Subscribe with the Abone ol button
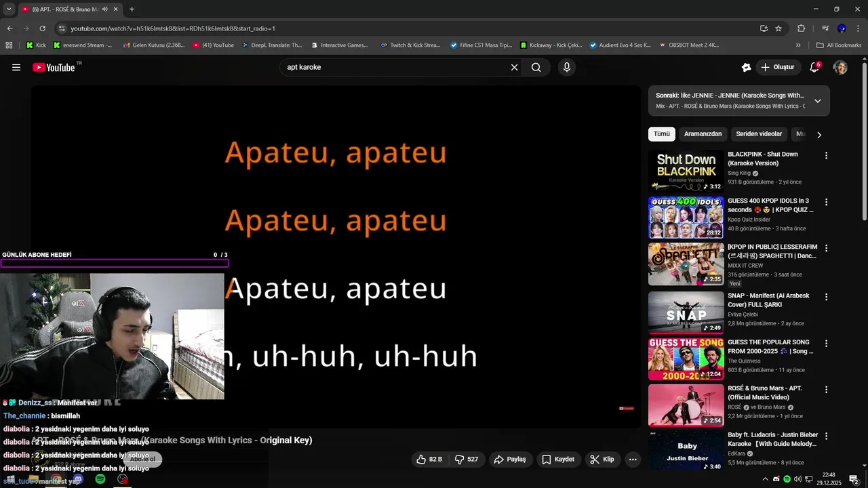Screen dimensions: 868x488 click(x=142, y=459)
